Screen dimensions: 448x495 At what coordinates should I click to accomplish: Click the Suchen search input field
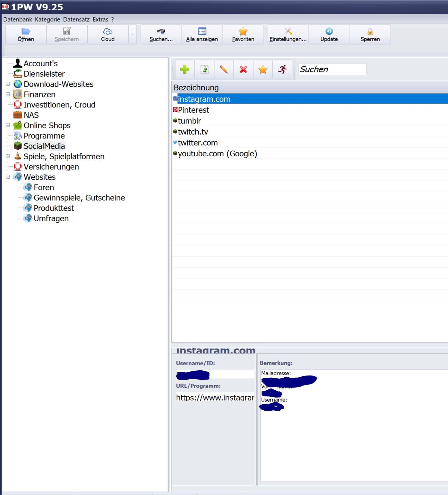click(x=332, y=69)
